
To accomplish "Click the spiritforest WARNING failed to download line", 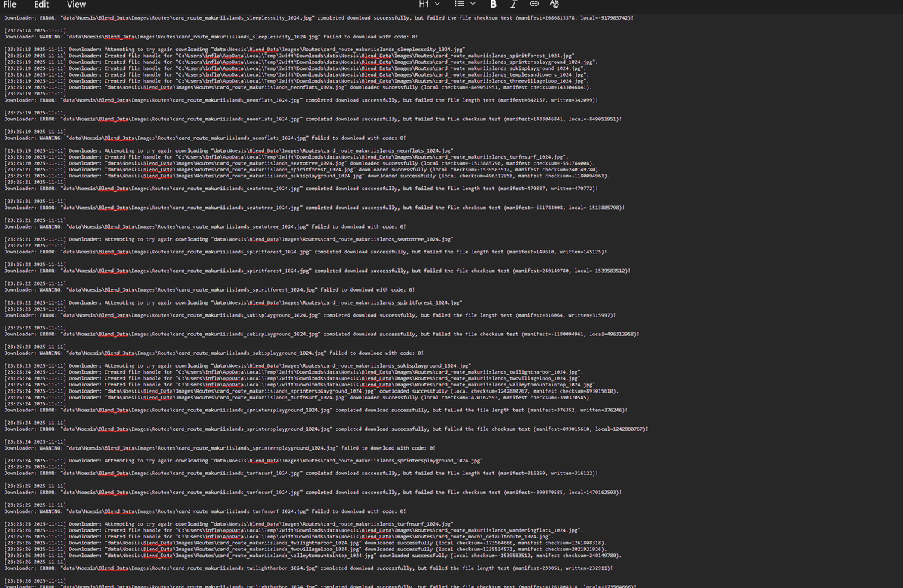I will [209, 289].
